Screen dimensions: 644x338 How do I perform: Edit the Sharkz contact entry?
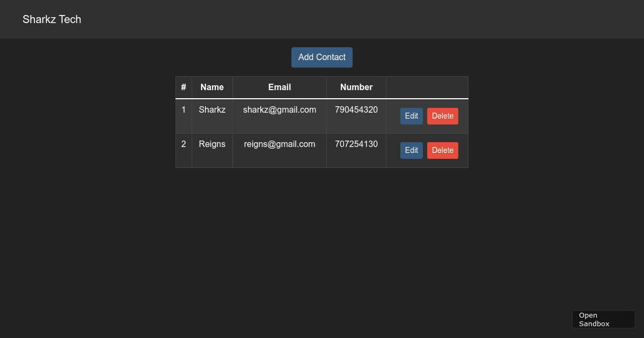411,116
